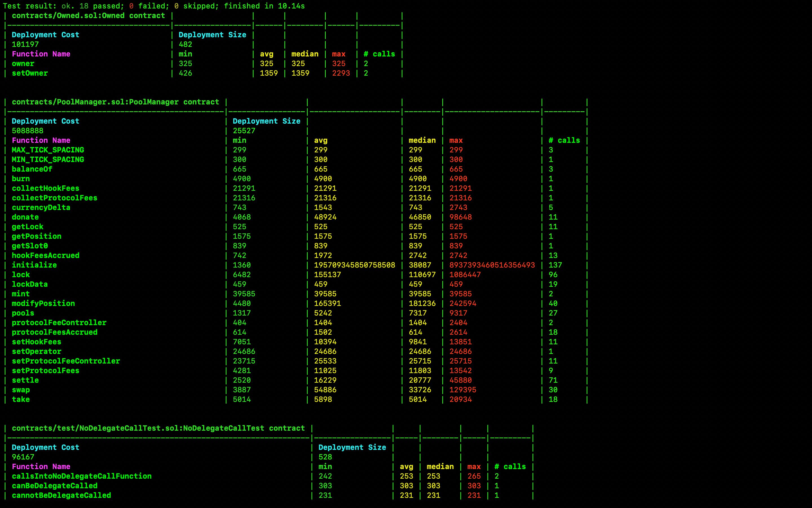Select collectHookFees function name
The height and width of the screenshot is (508, 812).
tap(45, 188)
